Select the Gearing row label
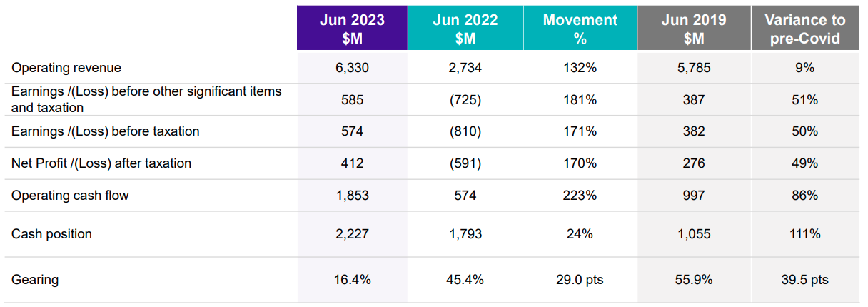This screenshot has width=868, height=307. coord(35,280)
